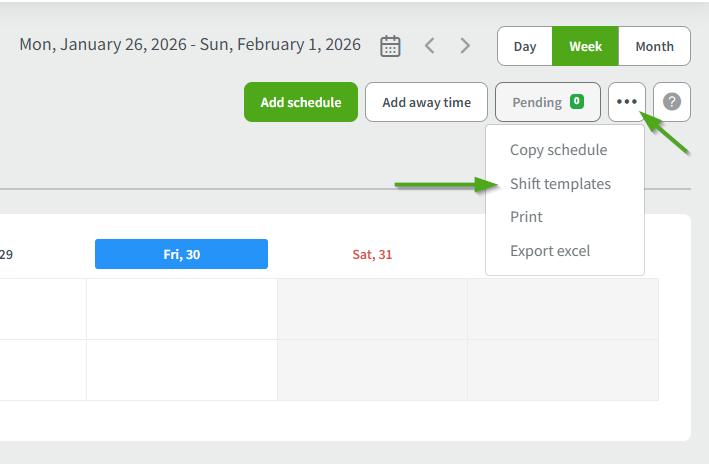
Task: Switch to Day view
Action: tap(525, 46)
